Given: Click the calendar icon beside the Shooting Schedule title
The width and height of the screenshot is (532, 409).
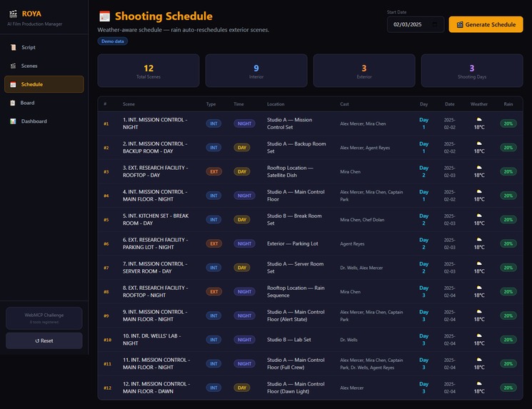Looking at the screenshot, I should [104, 16].
